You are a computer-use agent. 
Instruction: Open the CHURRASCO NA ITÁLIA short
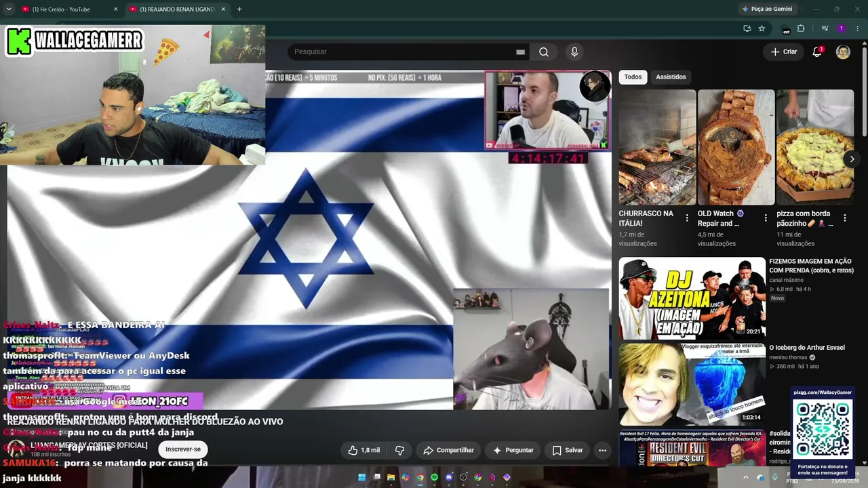tap(657, 147)
